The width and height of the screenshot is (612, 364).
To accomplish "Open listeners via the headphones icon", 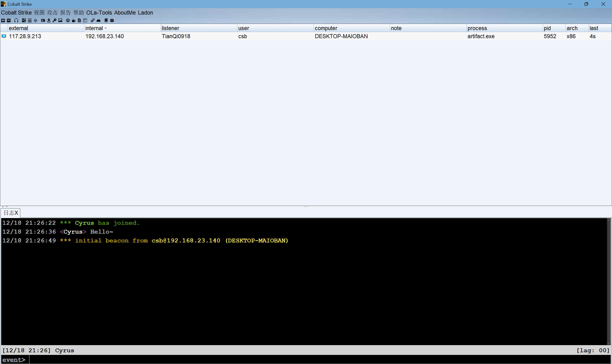I will (16, 20).
